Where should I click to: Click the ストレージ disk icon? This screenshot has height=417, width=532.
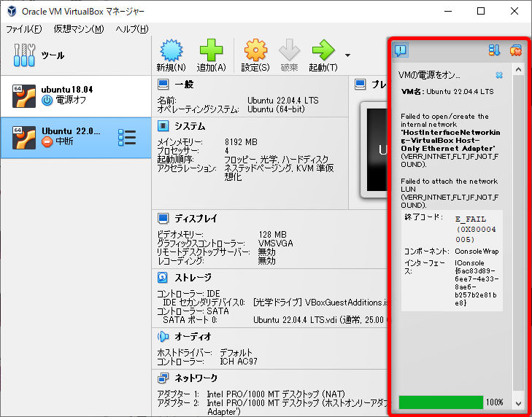163,277
